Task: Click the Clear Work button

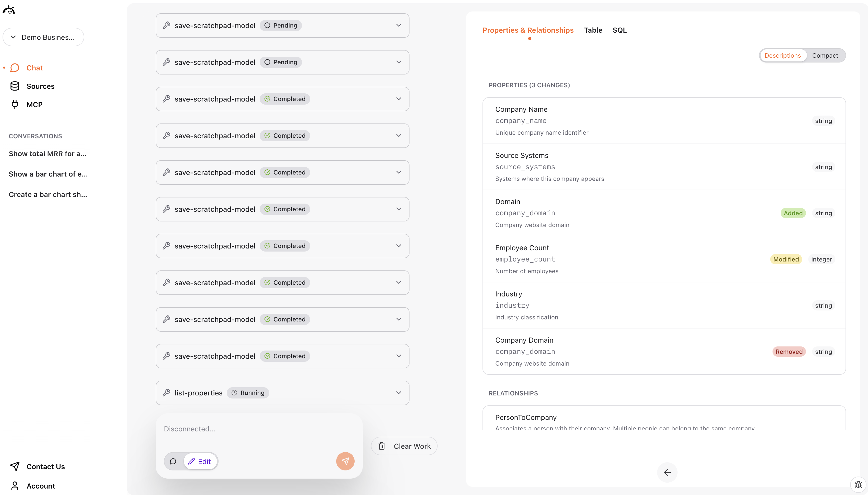Action: click(x=404, y=446)
